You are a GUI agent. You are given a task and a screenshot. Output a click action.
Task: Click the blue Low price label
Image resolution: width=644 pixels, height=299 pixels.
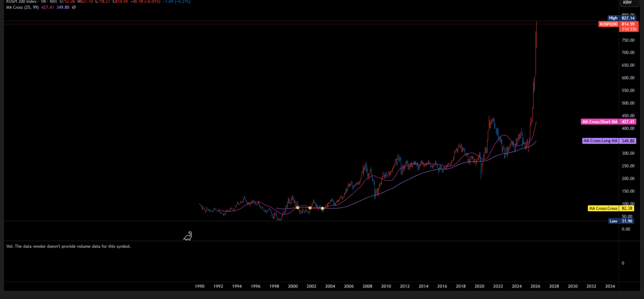click(613, 221)
